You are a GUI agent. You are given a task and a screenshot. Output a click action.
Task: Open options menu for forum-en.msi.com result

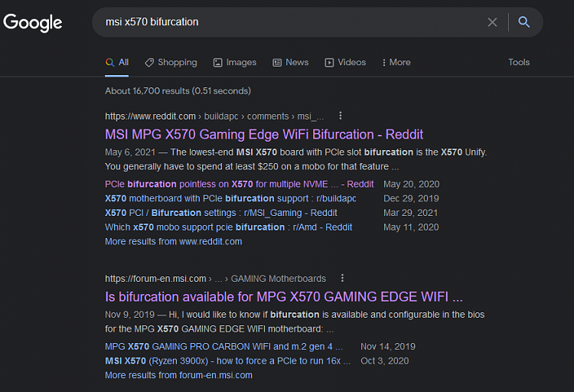pos(342,278)
